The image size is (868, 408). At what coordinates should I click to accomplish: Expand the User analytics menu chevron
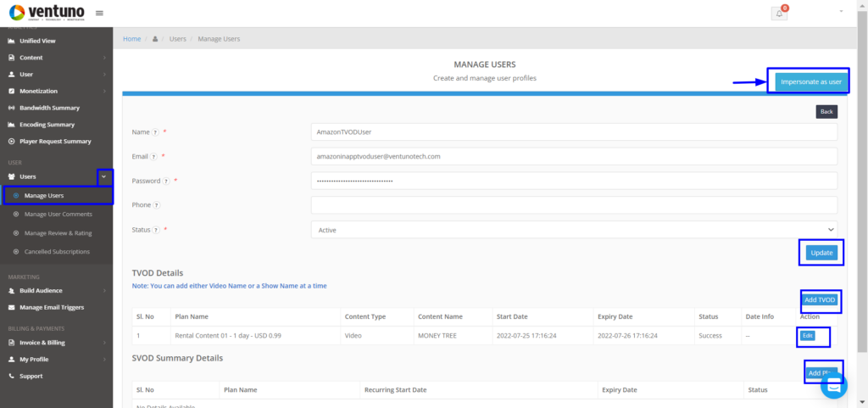pyautogui.click(x=104, y=74)
